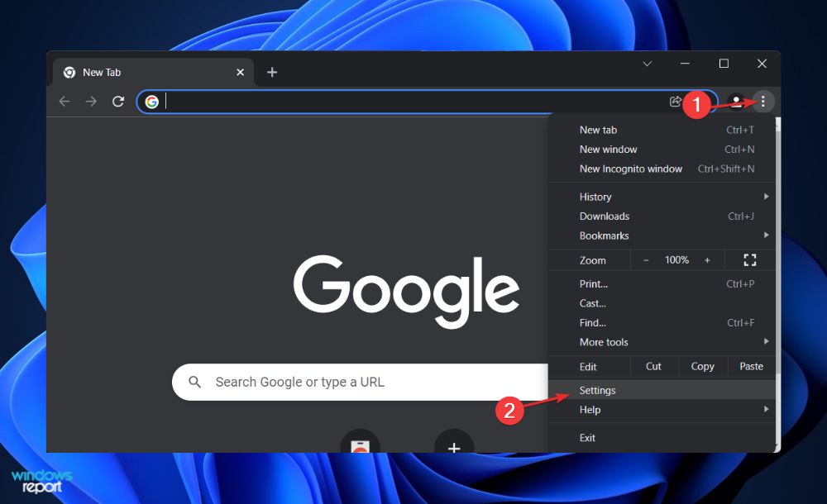Click the 100% zoom level value

(676, 260)
